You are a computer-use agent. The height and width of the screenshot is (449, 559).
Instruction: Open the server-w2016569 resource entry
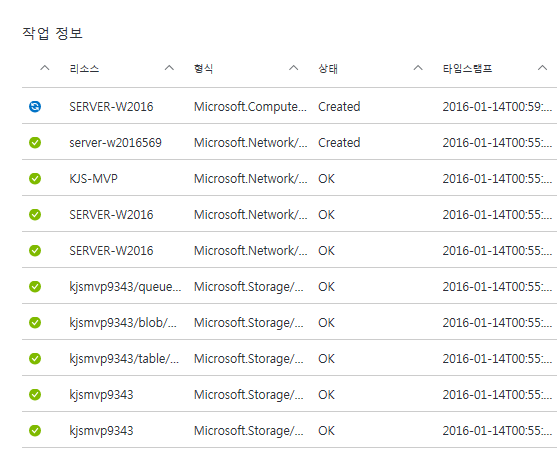[x=116, y=143]
